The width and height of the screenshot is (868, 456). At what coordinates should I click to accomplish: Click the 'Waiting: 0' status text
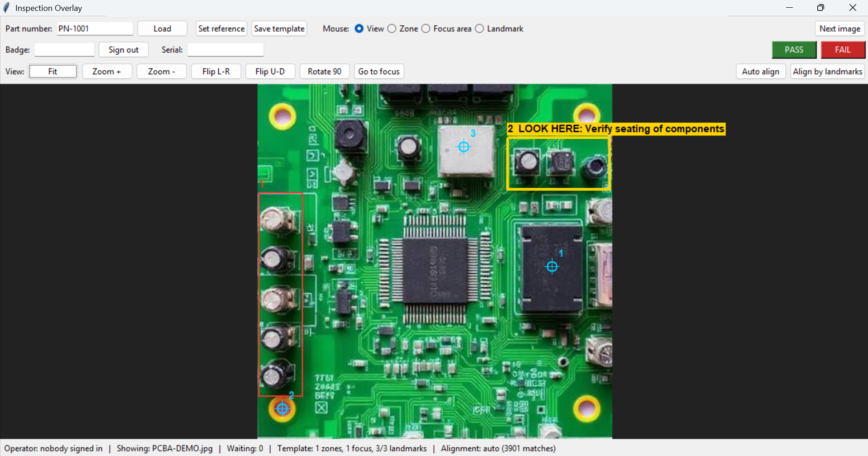pyautogui.click(x=245, y=448)
